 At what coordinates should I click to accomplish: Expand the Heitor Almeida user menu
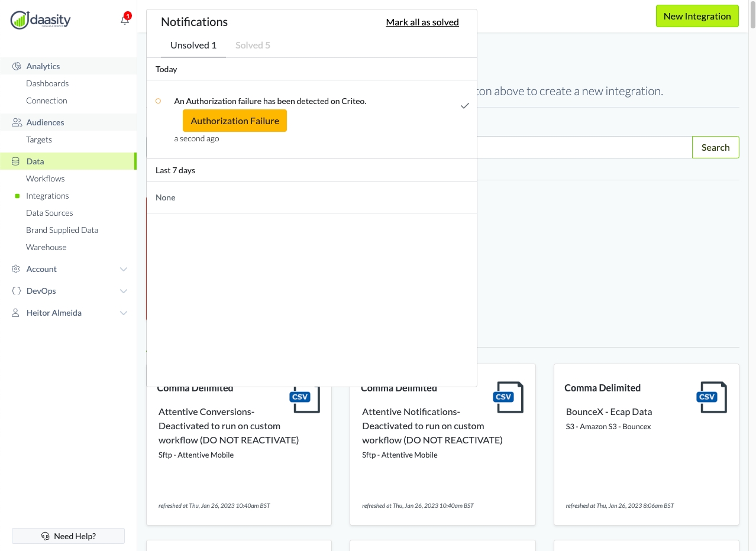coord(124,313)
